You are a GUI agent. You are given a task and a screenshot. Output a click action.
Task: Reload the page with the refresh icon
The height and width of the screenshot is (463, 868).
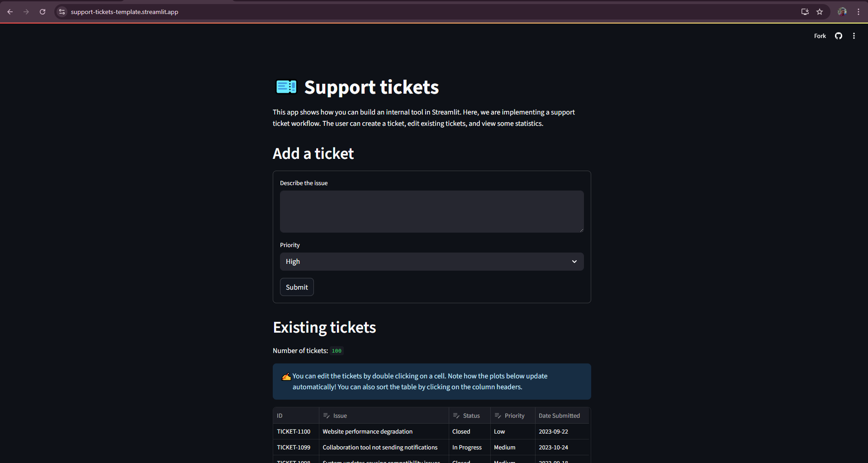coord(43,12)
